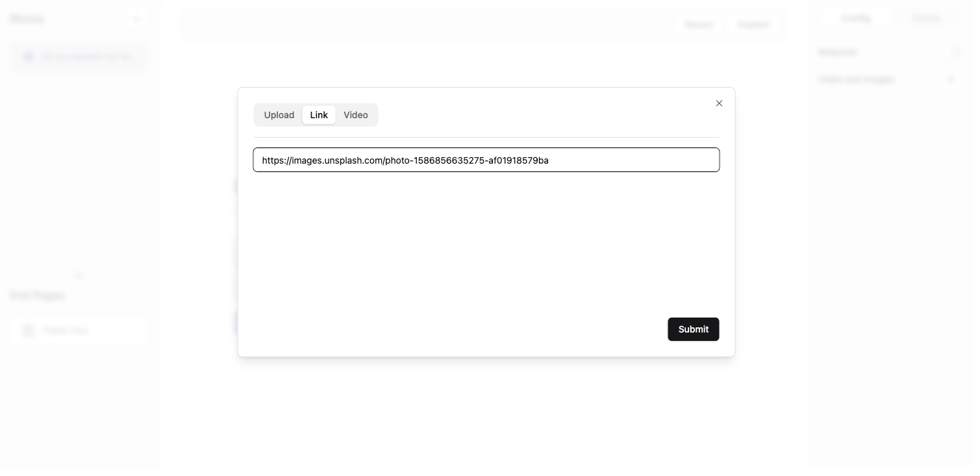Publish the form
Screen dimensions: 980x476
(753, 25)
